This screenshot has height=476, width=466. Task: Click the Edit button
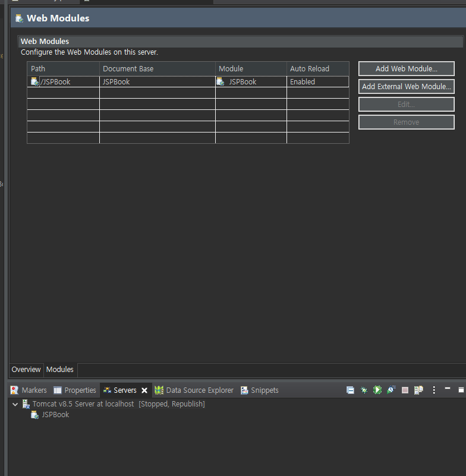click(x=406, y=105)
